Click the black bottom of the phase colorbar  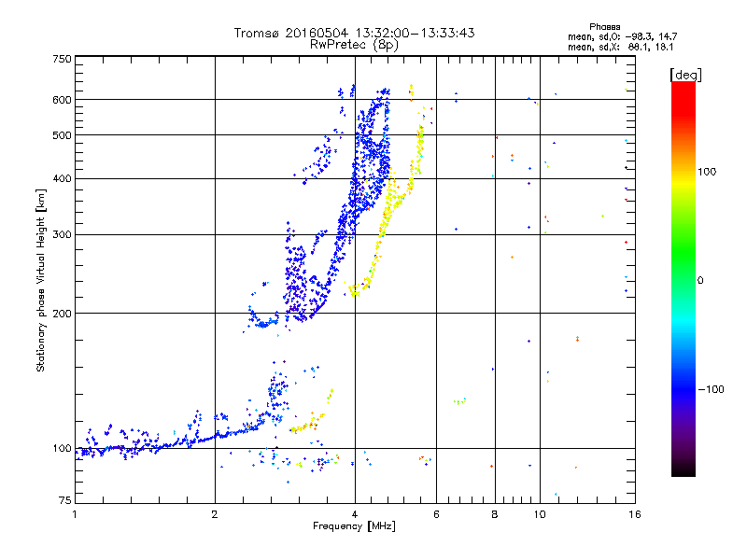684,469
